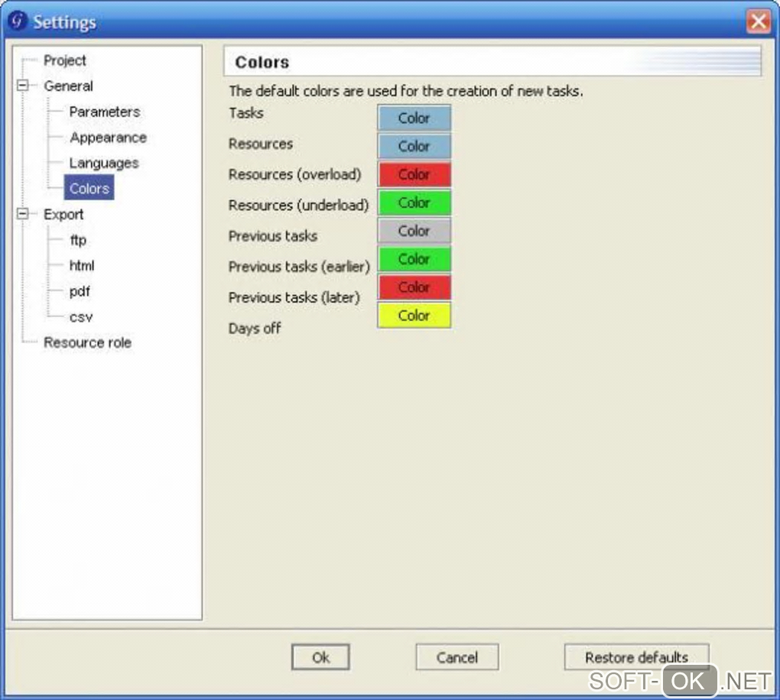Select the Colors tree item

(x=89, y=189)
